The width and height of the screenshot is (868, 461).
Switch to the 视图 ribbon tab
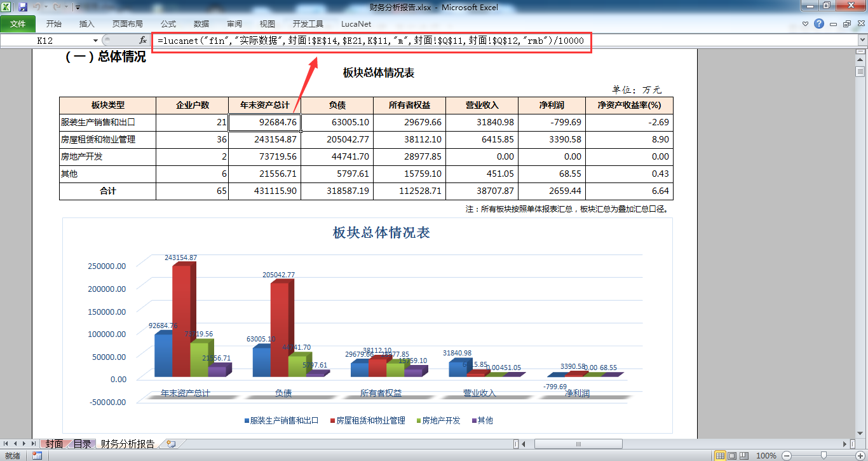coord(268,24)
